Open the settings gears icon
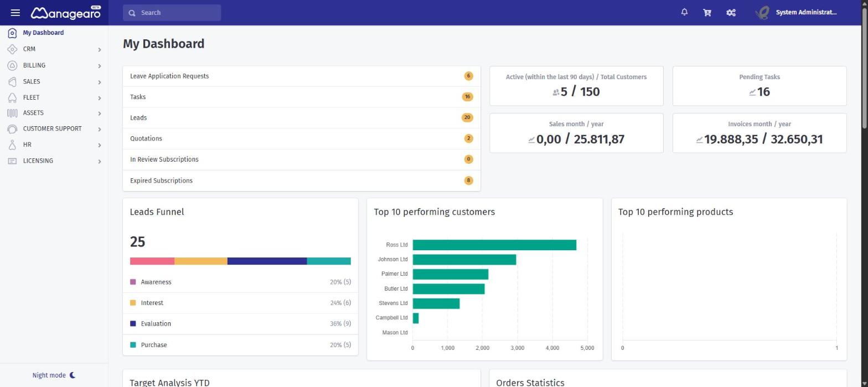Viewport: 868px width, 387px height. [x=731, y=12]
